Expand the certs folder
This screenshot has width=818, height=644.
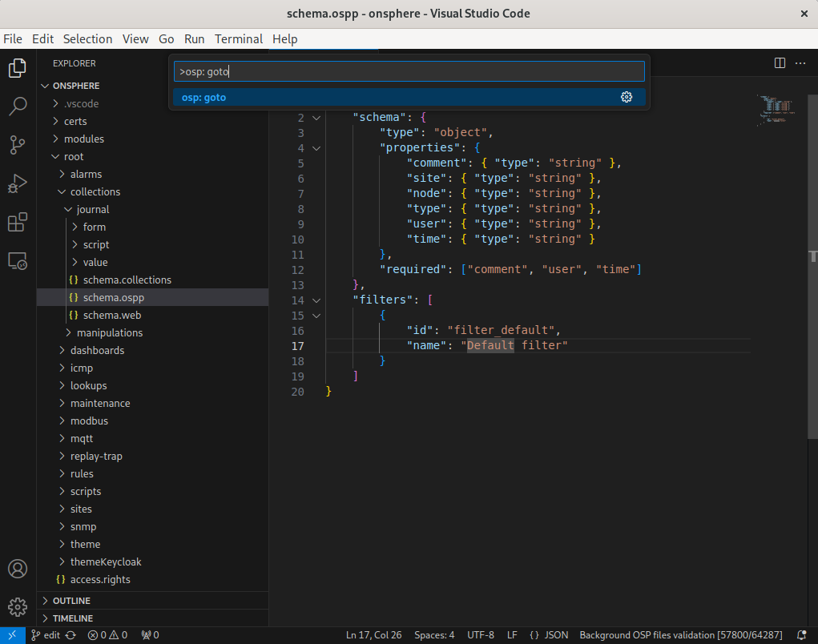tap(153, 121)
